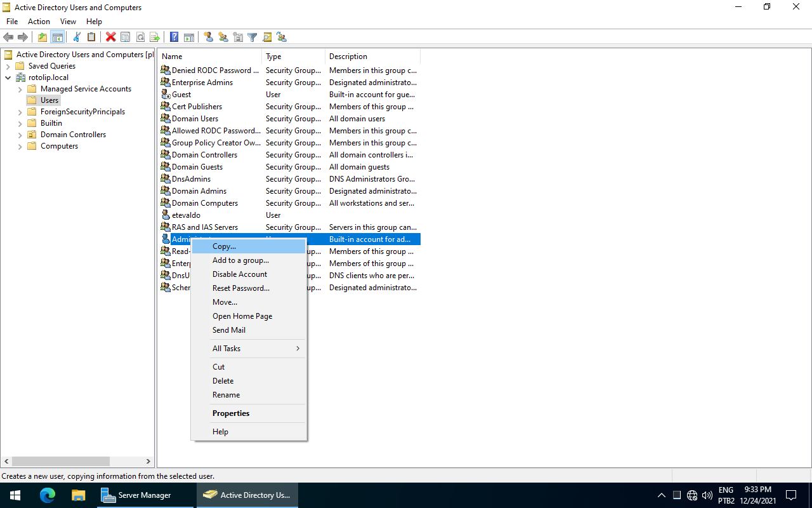Click the Filter funnel toolbar icon
The image size is (812, 508).
point(252,37)
